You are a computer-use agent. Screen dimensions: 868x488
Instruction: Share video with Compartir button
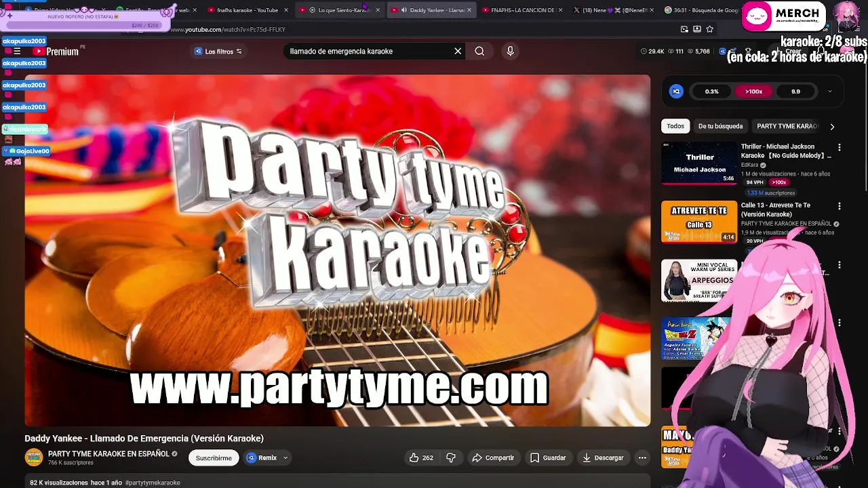493,458
